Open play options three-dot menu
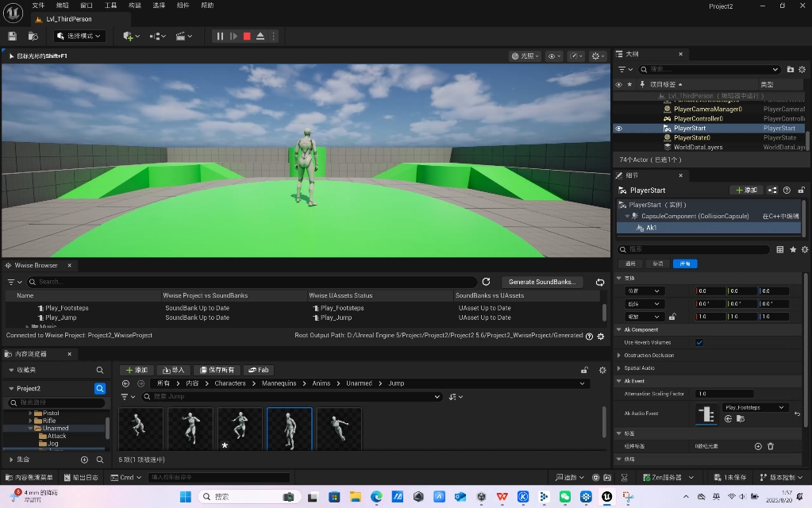This screenshot has width=812, height=508. 274,37
